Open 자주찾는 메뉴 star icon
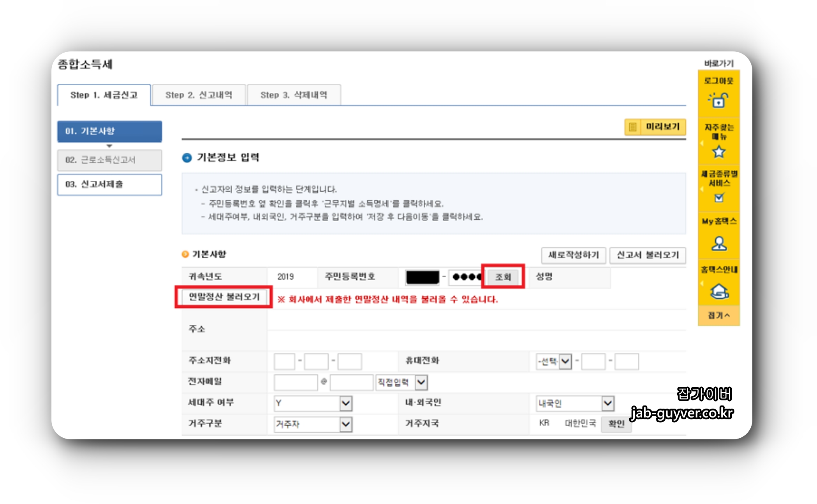 (x=718, y=152)
